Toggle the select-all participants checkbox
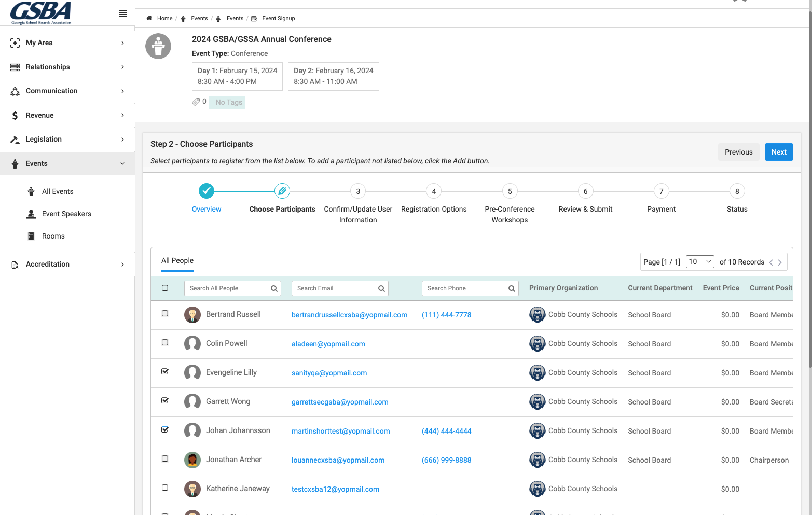812x515 pixels. point(165,288)
